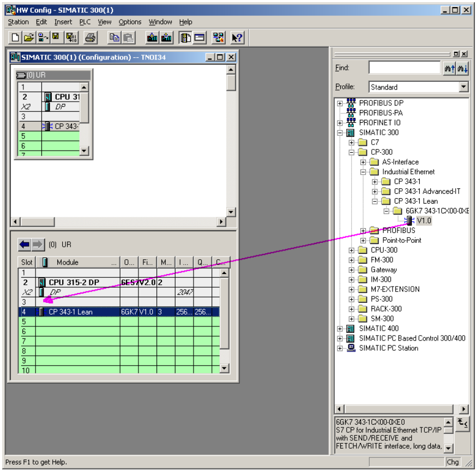Click inside the Find input field
The height and width of the screenshot is (471, 476).
point(405,68)
